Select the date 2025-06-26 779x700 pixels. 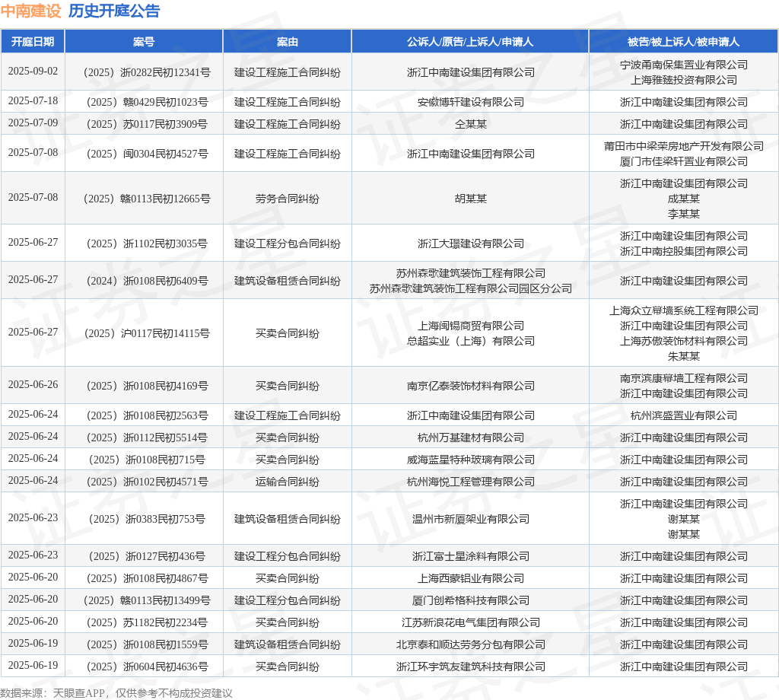tap(33, 385)
